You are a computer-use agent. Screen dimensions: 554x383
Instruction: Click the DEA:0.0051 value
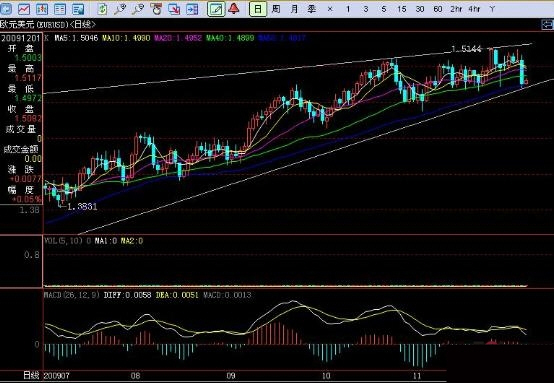pyautogui.click(x=177, y=295)
